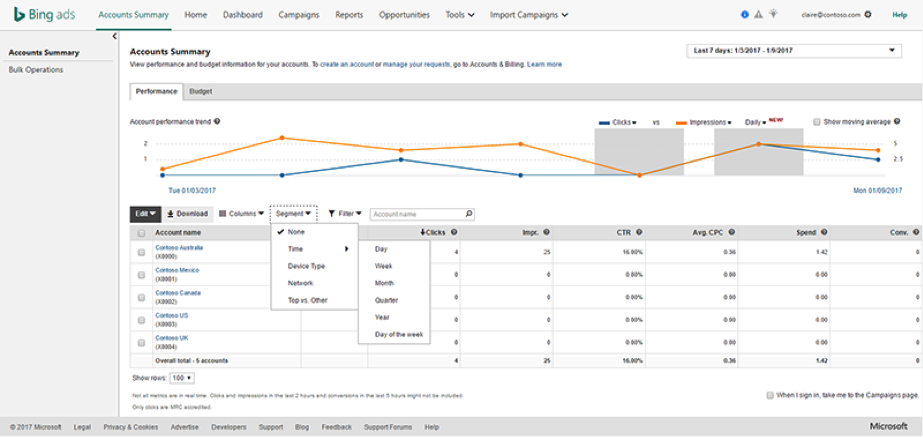Click the help icon in Clicks column header
923x437 pixels.
tap(454, 233)
